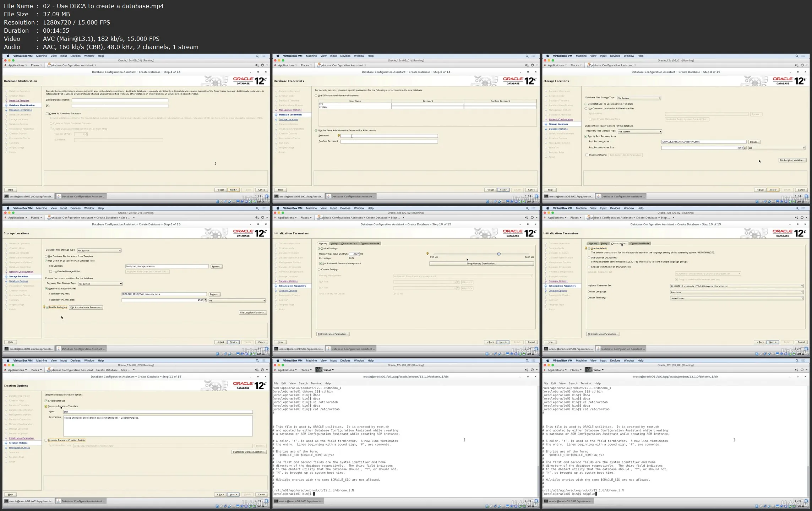Click Next button in Step 4 of 14 dialog
Viewport: 812px width, 511px height.
(x=233, y=190)
